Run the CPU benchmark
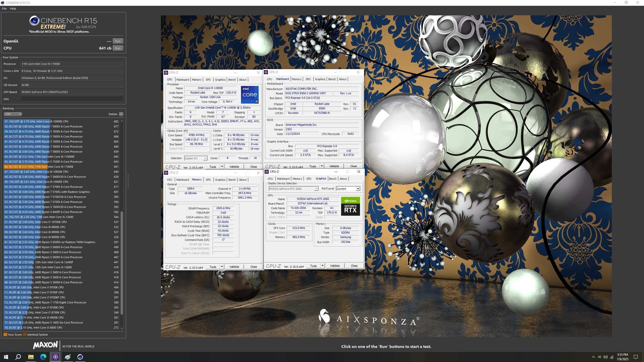Screen dimensions: 644x362 [x=118, y=48]
